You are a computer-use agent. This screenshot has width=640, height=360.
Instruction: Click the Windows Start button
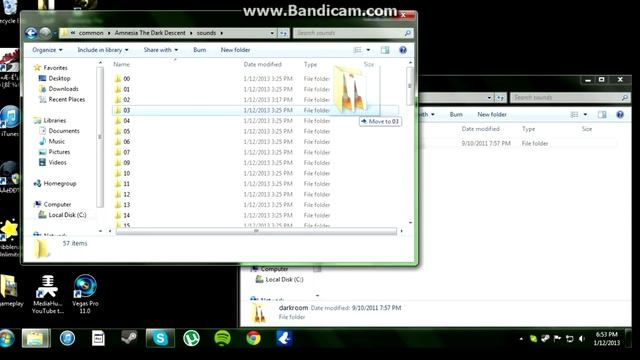[7, 338]
